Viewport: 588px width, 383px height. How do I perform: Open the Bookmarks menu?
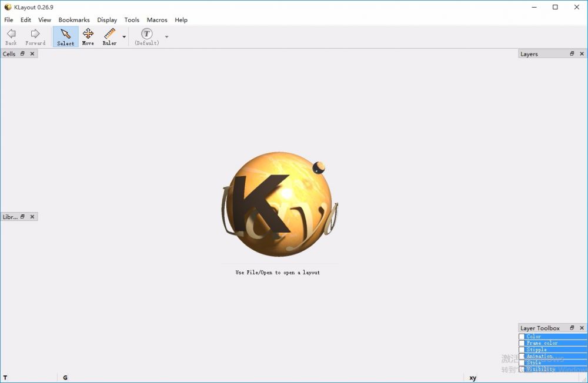click(x=74, y=20)
